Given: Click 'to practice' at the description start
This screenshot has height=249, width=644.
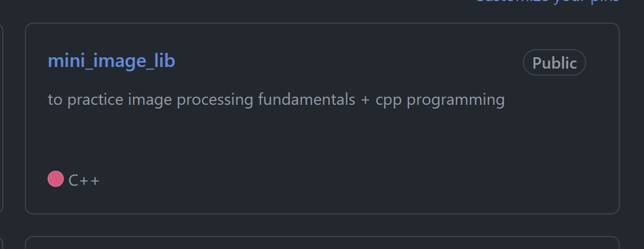Looking at the screenshot, I should (85, 100).
